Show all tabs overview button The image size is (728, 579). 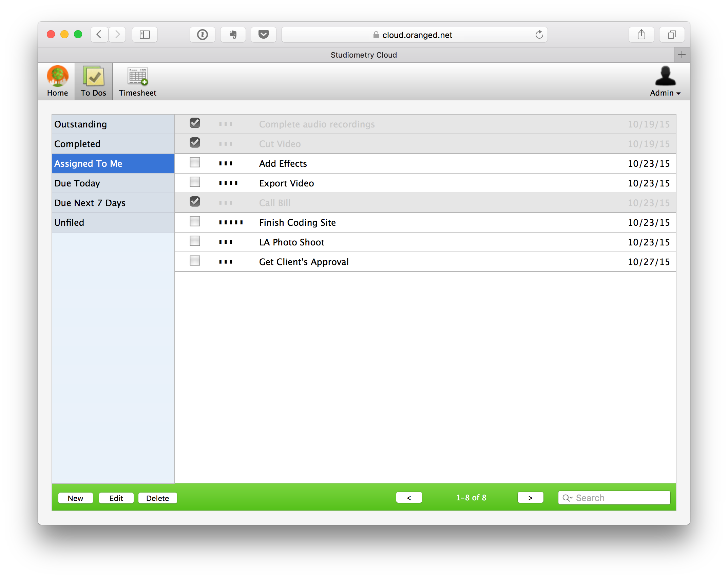coord(672,35)
